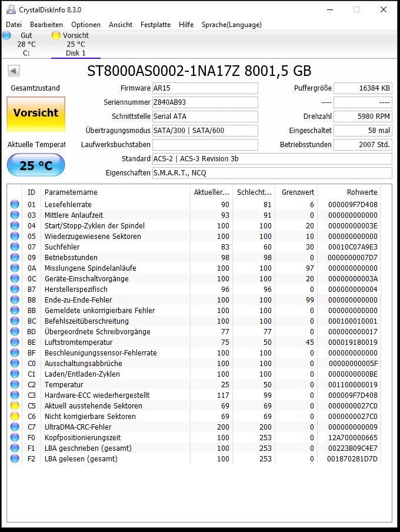Click status icon for Hardware-ECC wiederhergestellt

[x=15, y=395]
